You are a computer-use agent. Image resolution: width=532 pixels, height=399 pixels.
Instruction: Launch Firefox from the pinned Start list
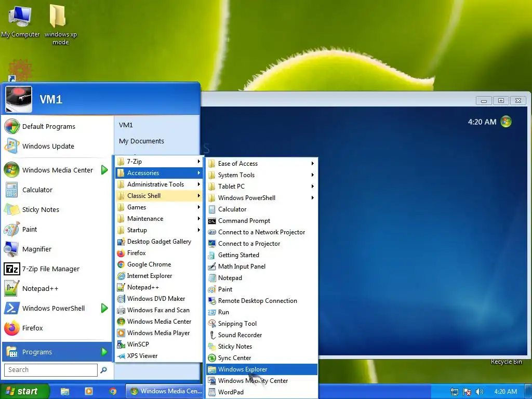57,328
